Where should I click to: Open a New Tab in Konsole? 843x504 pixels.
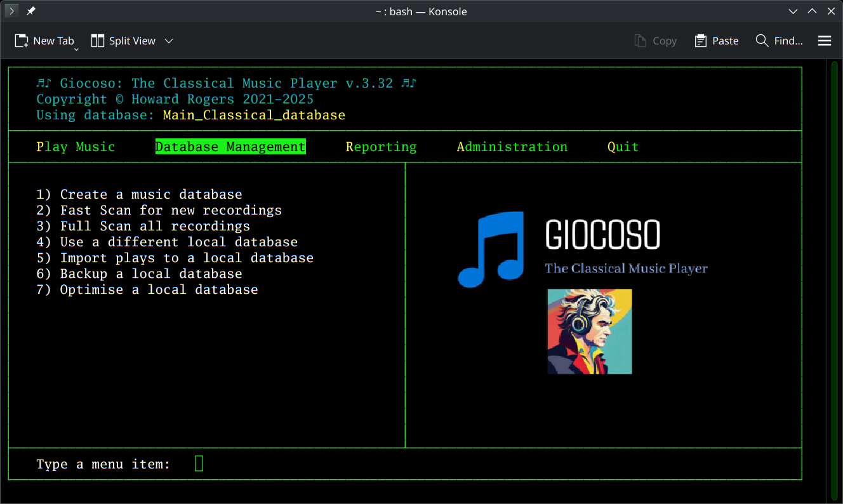pos(46,41)
